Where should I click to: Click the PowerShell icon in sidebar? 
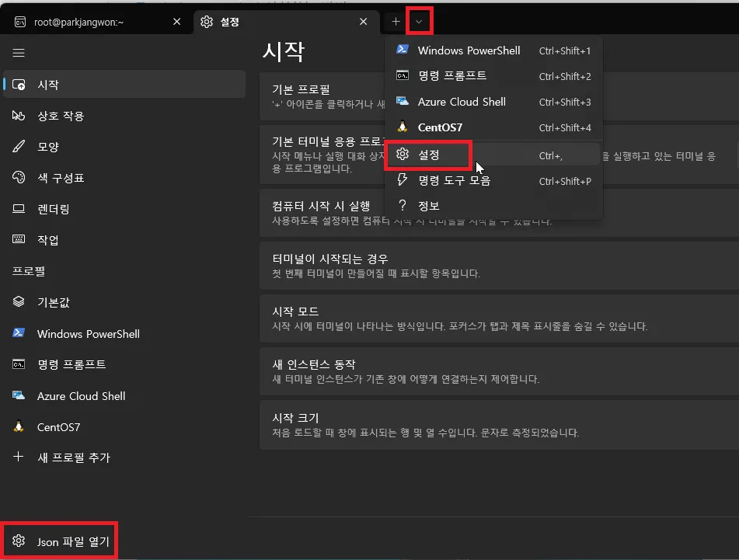[x=19, y=333]
